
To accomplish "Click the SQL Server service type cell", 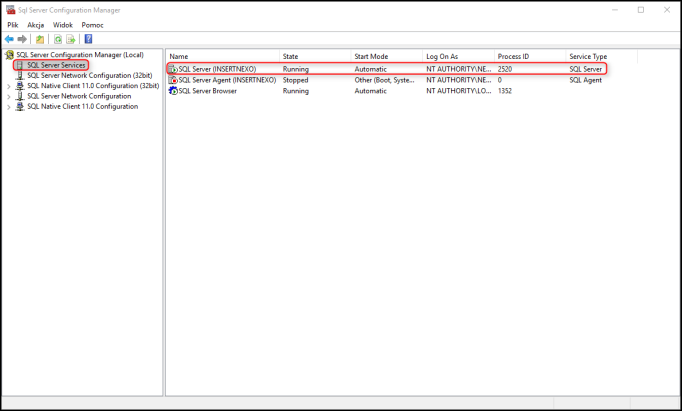I will [x=586, y=69].
